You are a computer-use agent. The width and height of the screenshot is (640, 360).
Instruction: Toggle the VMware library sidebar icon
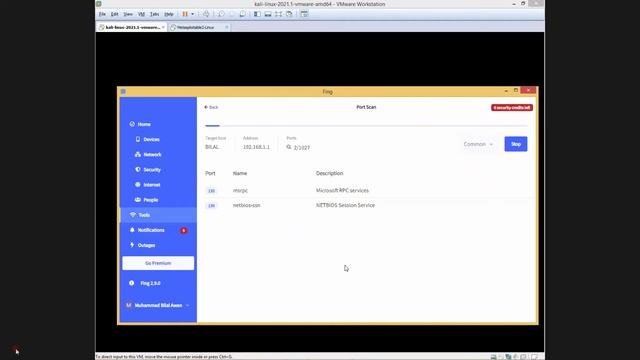click(x=257, y=14)
